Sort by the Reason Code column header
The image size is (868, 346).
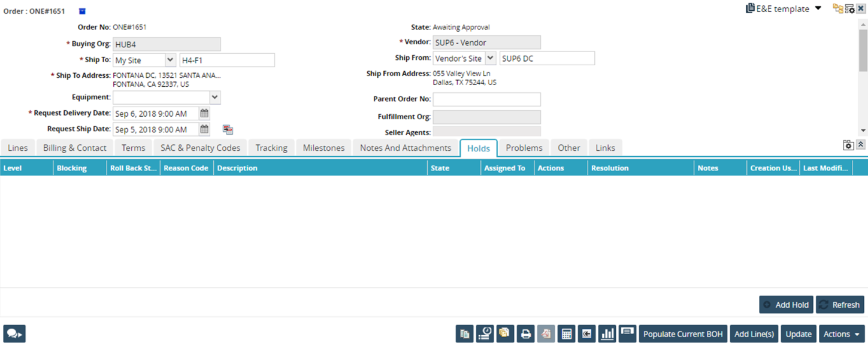(x=186, y=168)
